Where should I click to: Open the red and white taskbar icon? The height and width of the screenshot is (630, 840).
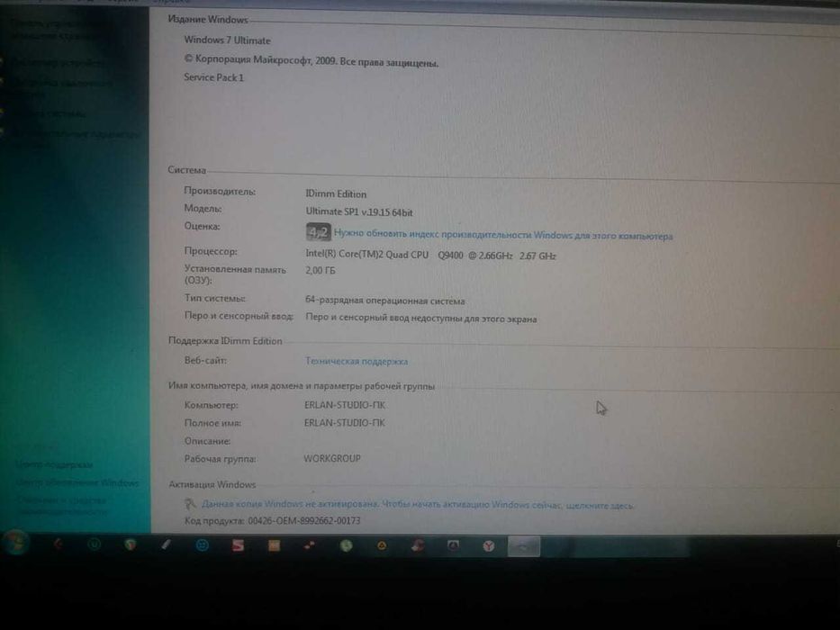pos(418,546)
